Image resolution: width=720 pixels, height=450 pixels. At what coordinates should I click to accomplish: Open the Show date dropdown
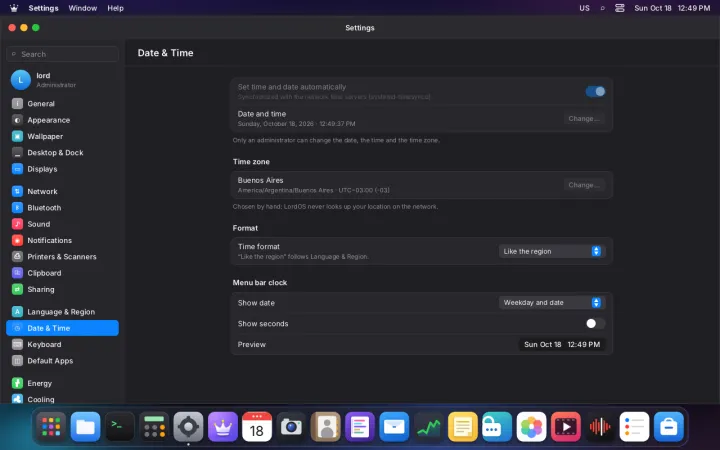tap(552, 303)
